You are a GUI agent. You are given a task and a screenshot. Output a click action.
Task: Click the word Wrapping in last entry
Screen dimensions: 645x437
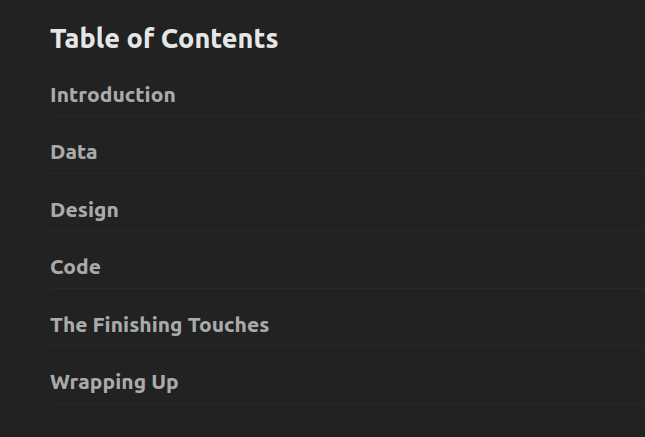click(97, 383)
